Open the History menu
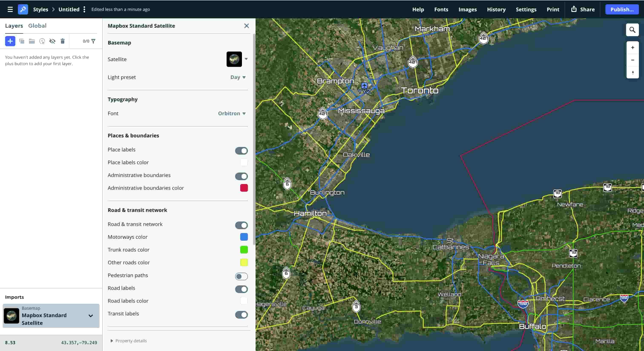 pos(496,9)
